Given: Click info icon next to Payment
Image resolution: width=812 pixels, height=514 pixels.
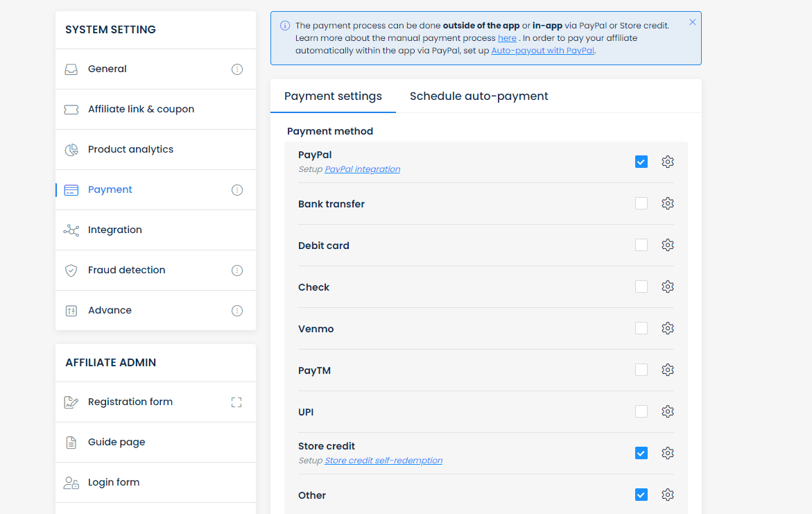Looking at the screenshot, I should point(237,190).
